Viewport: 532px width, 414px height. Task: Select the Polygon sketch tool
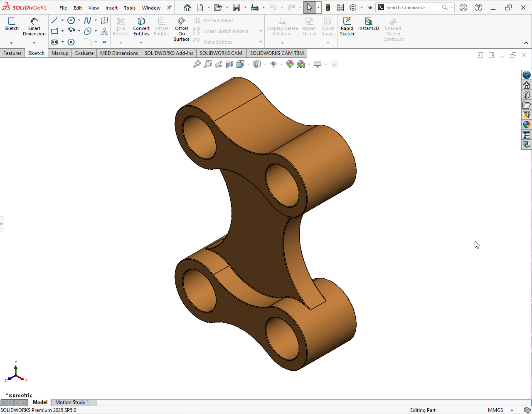pyautogui.click(x=71, y=42)
